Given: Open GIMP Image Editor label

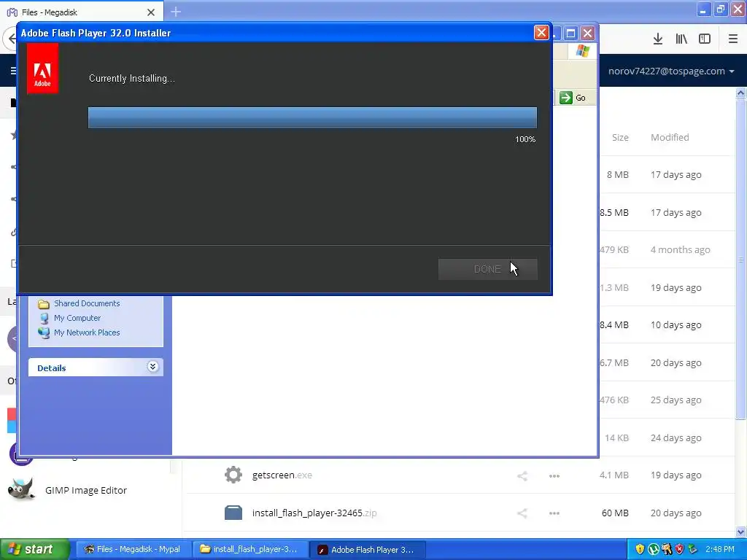Looking at the screenshot, I should click(86, 490).
